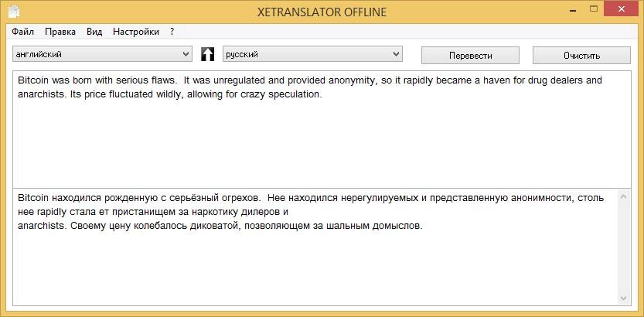Click the output scrollbar up arrow

[623, 196]
